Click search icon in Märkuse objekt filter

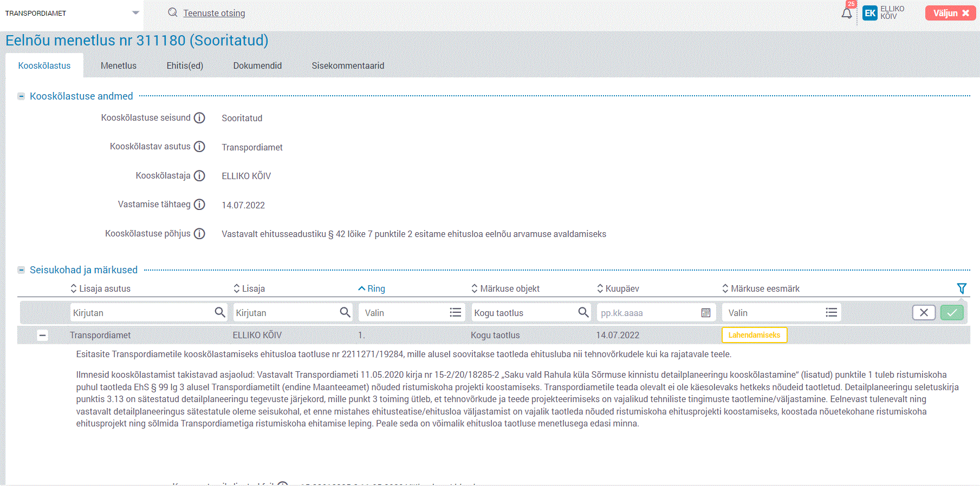pos(583,312)
